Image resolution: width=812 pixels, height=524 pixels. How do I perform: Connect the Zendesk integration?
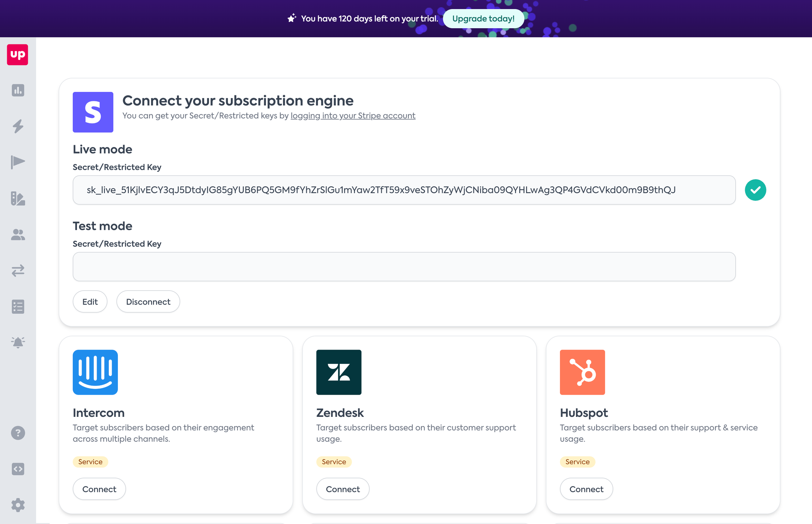point(343,489)
